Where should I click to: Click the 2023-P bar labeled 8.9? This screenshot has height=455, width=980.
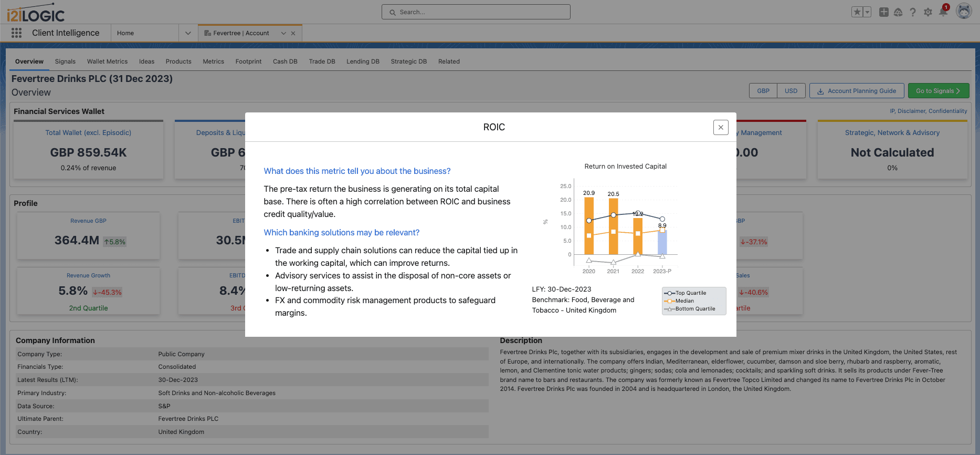click(662, 242)
